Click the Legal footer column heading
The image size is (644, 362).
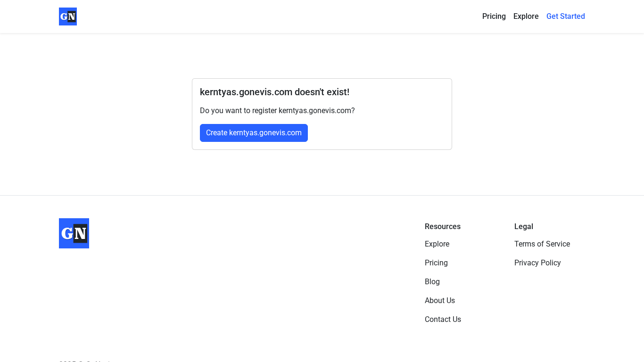pos(523,227)
